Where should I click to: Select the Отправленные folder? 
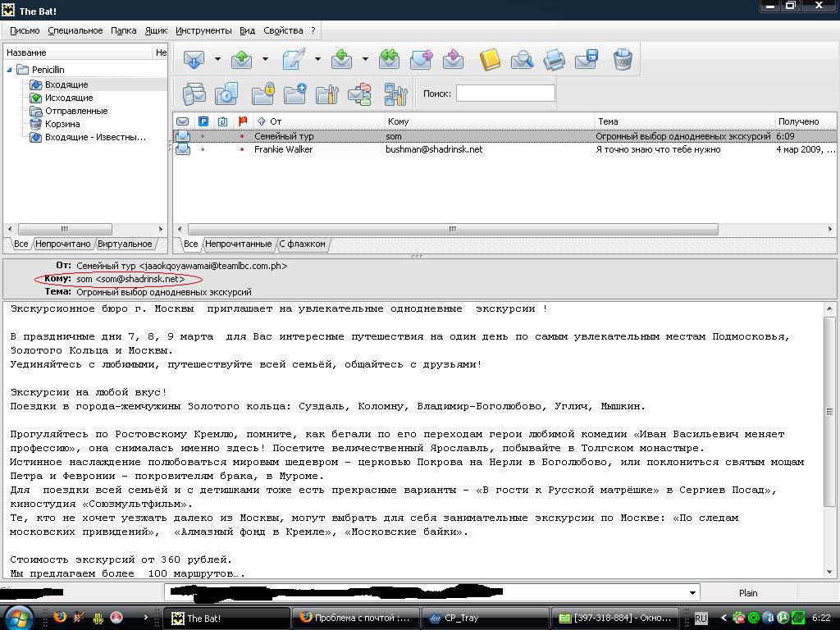click(x=76, y=111)
